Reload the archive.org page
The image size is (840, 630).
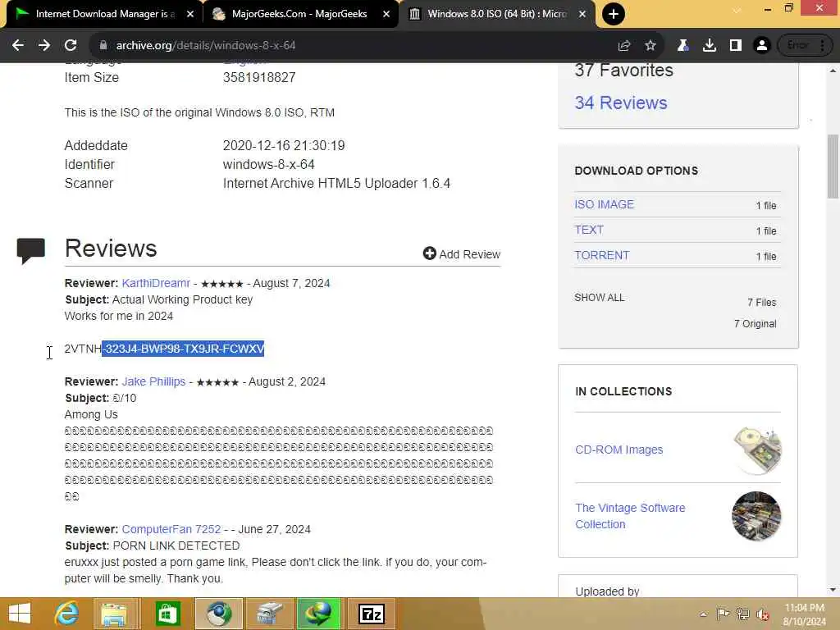pyautogui.click(x=71, y=46)
